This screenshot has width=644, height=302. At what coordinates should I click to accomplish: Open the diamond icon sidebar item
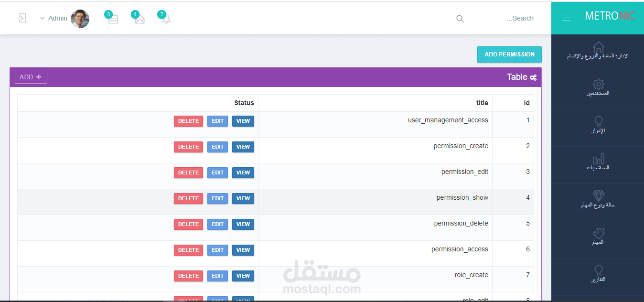pyautogui.click(x=598, y=200)
